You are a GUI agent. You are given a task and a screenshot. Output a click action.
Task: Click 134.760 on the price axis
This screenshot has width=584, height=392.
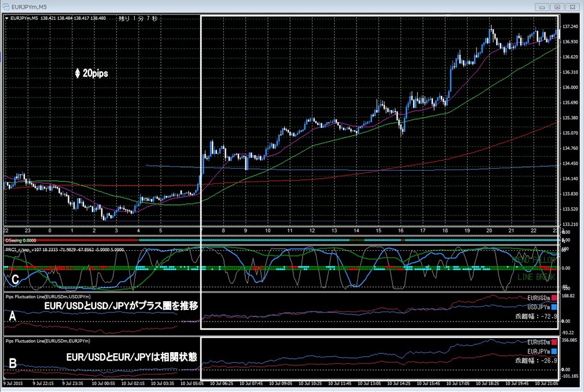pos(570,149)
